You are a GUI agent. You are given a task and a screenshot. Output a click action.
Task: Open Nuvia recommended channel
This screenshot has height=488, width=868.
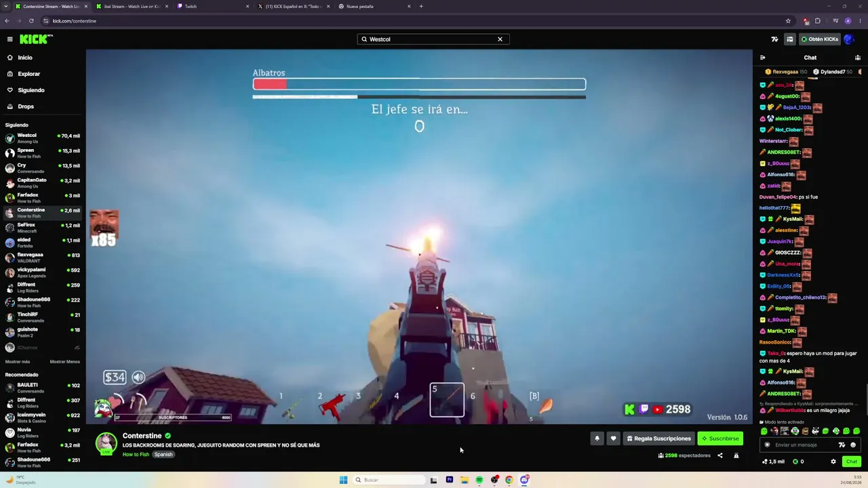click(42, 432)
